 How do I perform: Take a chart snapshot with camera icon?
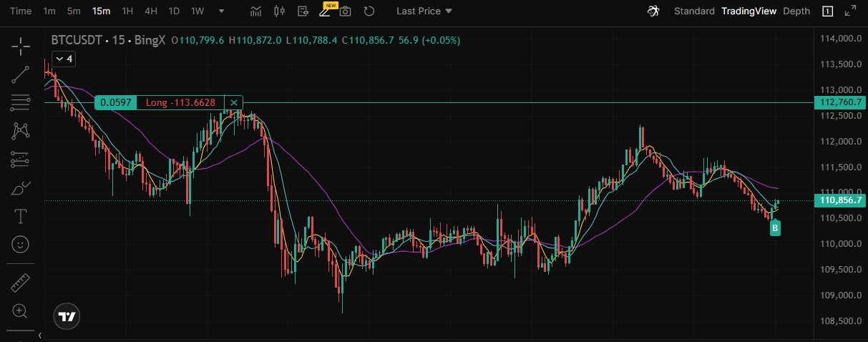tap(346, 11)
